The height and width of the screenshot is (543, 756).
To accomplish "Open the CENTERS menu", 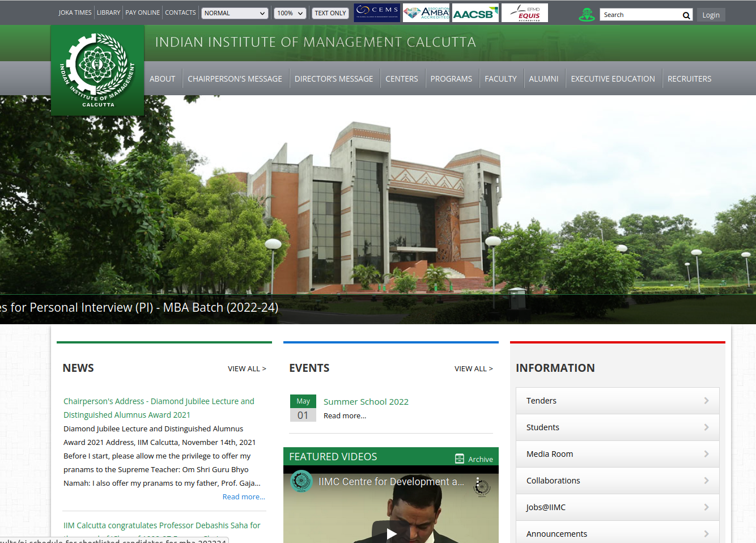I will pos(402,79).
